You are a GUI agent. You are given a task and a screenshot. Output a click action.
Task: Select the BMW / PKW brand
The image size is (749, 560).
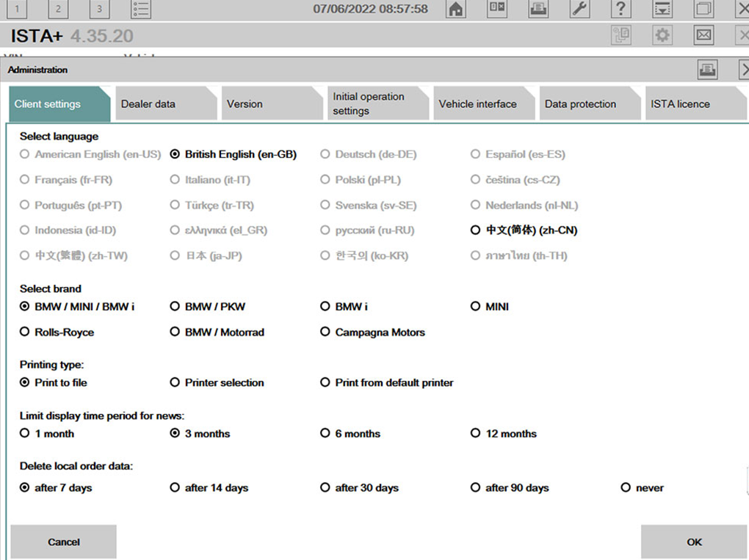coord(207,307)
